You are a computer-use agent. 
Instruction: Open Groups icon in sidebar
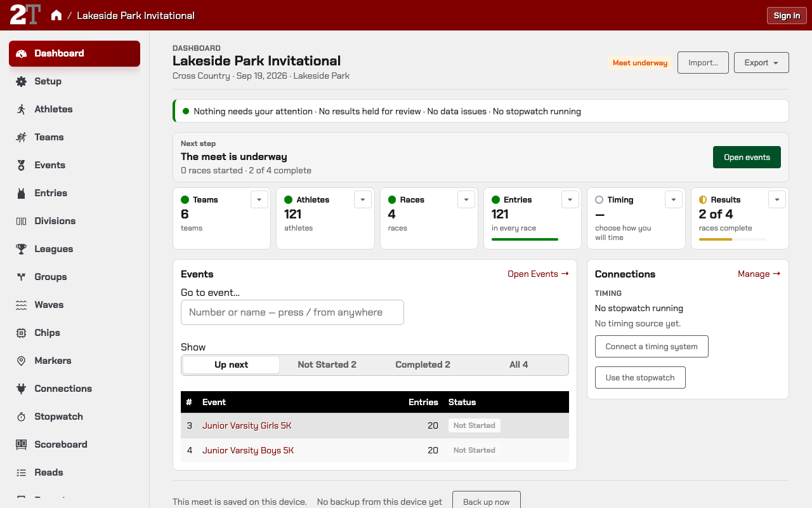pos(22,277)
